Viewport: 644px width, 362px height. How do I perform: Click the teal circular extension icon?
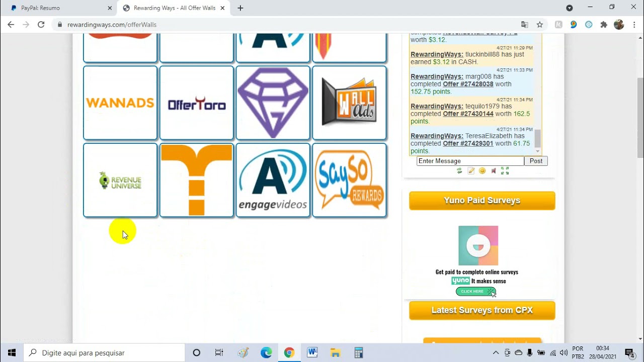[x=589, y=25]
